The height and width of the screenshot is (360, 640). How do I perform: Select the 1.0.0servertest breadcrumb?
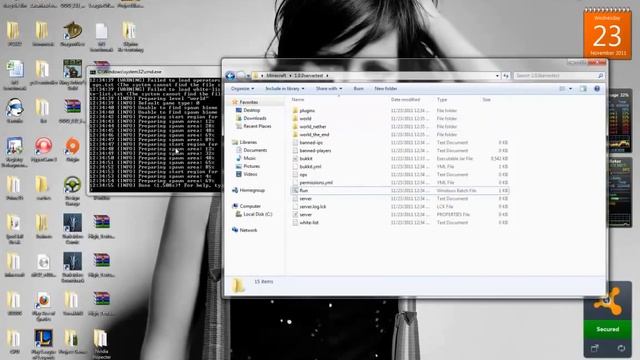308,76
